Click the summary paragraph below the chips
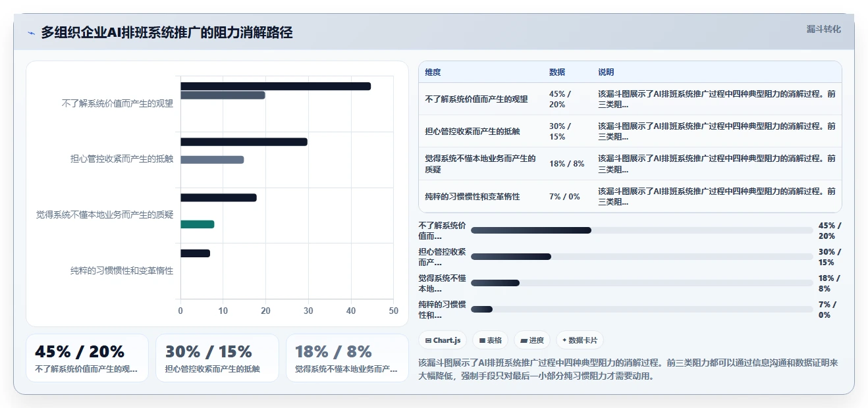868x408 pixels. [x=628, y=370]
